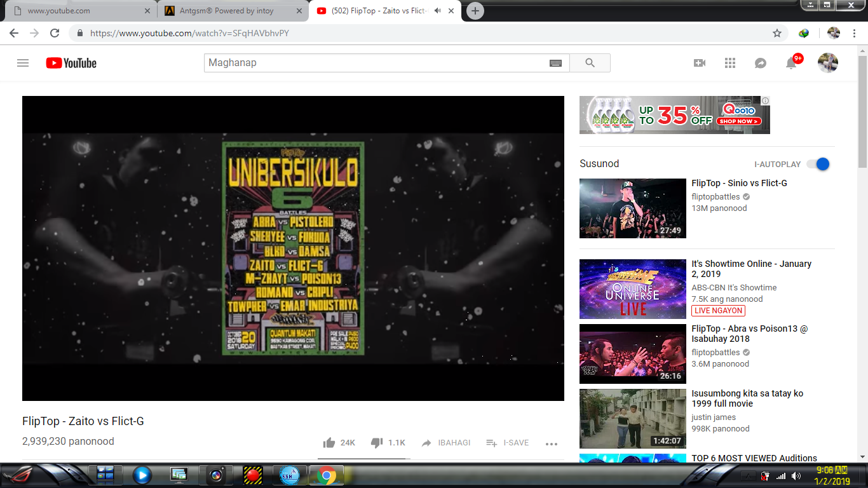Image resolution: width=868 pixels, height=488 pixels.
Task: Open the It's Showtime Online live thumbnail
Action: click(x=633, y=289)
